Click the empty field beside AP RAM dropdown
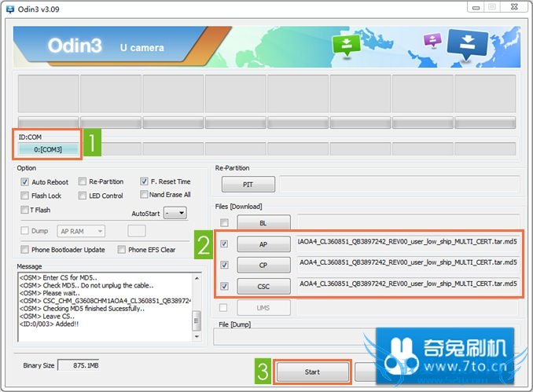 point(137,231)
